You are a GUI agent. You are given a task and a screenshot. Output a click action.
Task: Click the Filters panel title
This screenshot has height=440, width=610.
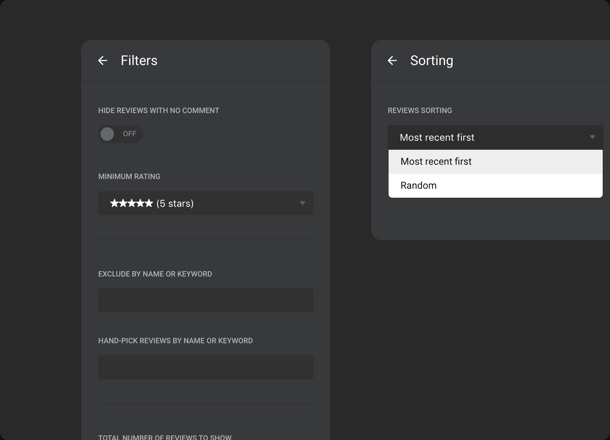pos(139,61)
